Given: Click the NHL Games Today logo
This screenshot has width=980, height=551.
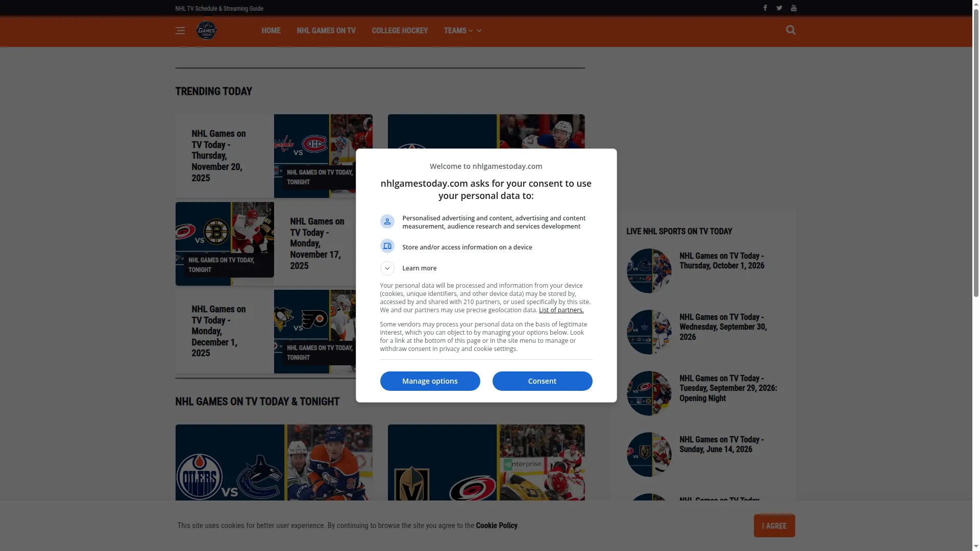Looking at the screenshot, I should point(207,30).
